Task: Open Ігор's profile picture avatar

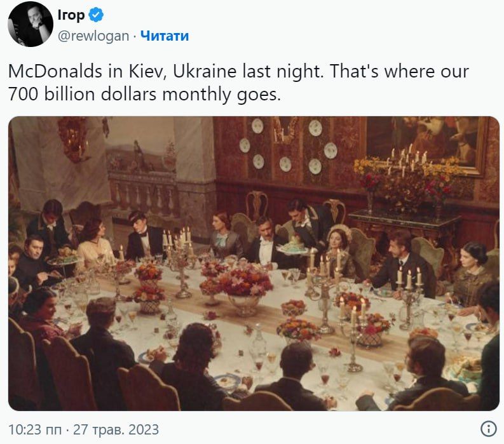Action: tap(30, 24)
